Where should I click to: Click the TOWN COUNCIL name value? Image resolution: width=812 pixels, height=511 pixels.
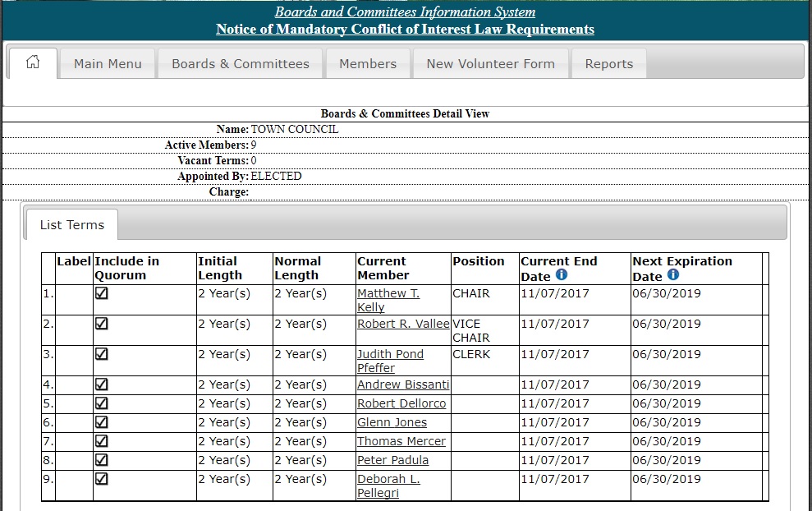[295, 129]
